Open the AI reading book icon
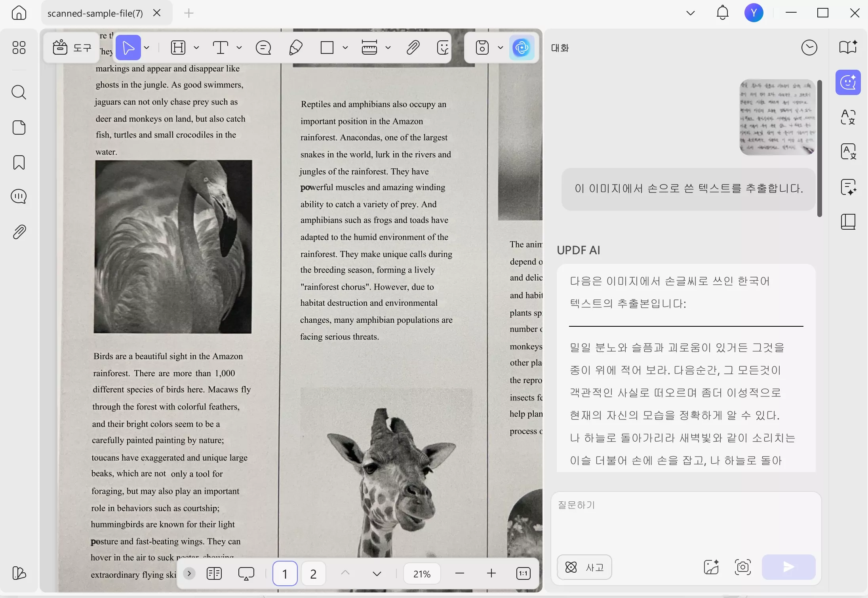This screenshot has width=868, height=598. (848, 47)
